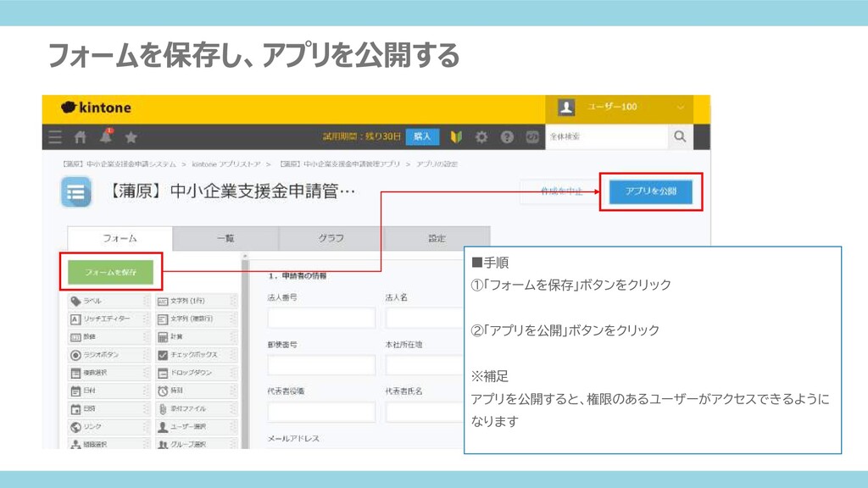Open the 中小企業支援金申請システム breadcrumb link
This screenshot has width=868, height=488.
click(x=120, y=164)
